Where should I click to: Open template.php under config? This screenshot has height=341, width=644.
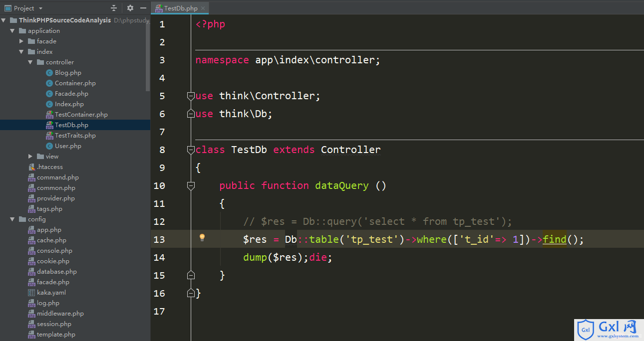[x=56, y=335]
